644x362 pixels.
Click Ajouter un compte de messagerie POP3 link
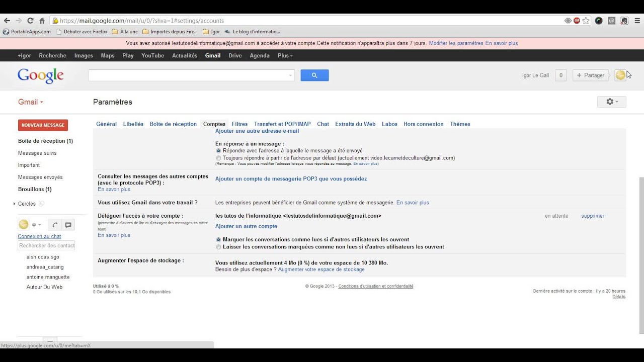pyautogui.click(x=291, y=178)
